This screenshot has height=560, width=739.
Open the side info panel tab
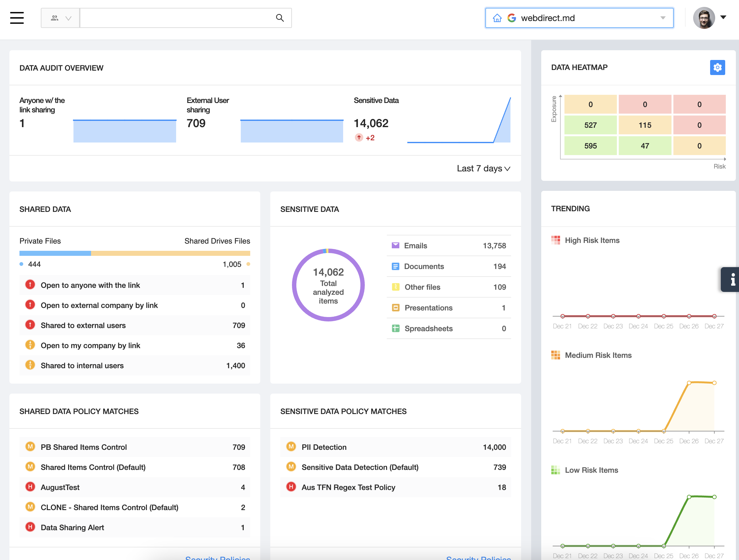tap(732, 279)
